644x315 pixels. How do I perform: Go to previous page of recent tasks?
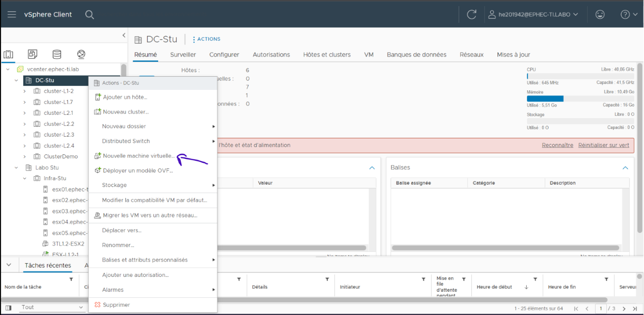[587, 309]
